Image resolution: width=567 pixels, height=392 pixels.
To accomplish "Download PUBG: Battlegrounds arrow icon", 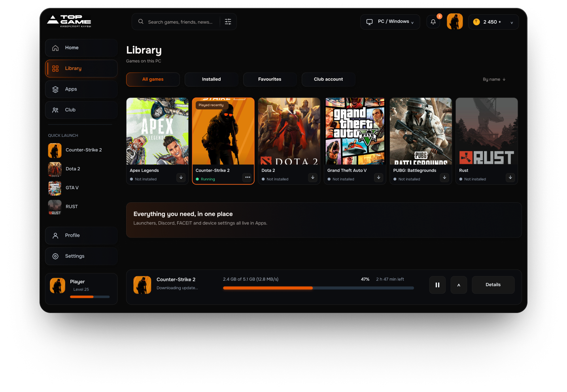I will 444,177.
